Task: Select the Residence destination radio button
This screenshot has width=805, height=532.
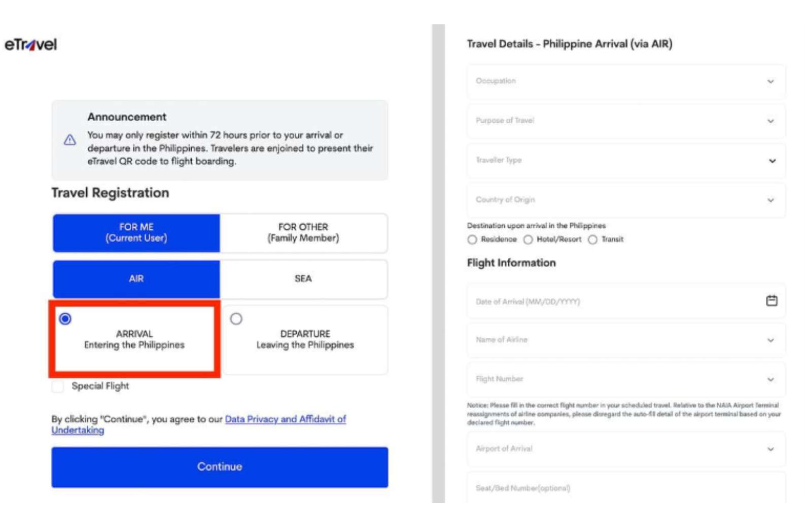Action: coord(472,239)
